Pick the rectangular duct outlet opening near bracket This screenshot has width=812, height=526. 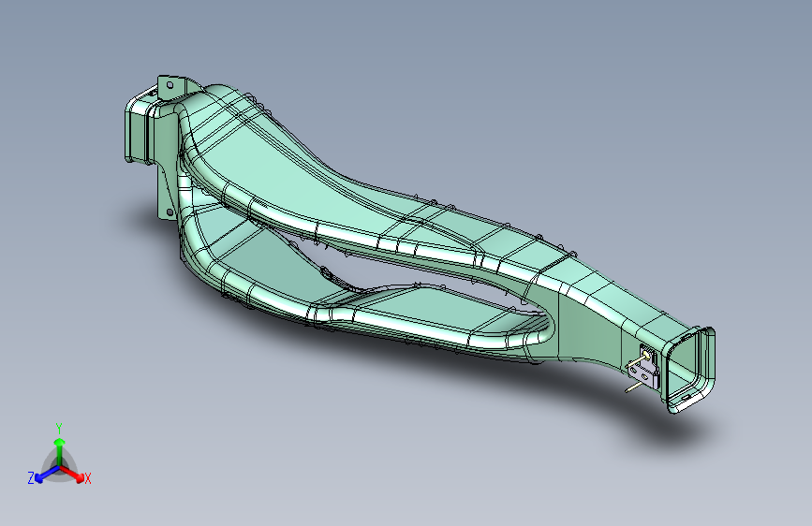coord(690,369)
